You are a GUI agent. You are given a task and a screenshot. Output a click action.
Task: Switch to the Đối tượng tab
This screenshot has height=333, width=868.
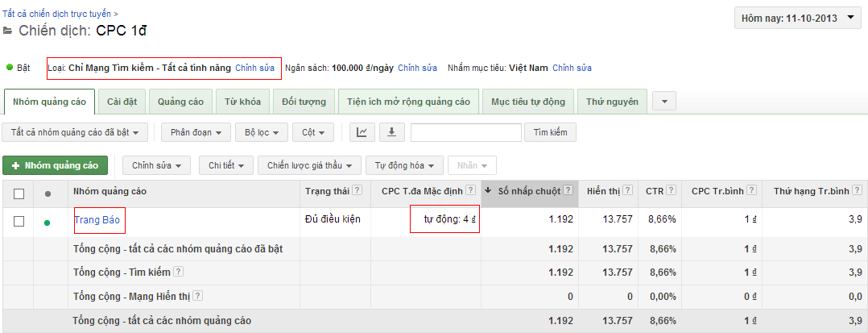point(304,102)
